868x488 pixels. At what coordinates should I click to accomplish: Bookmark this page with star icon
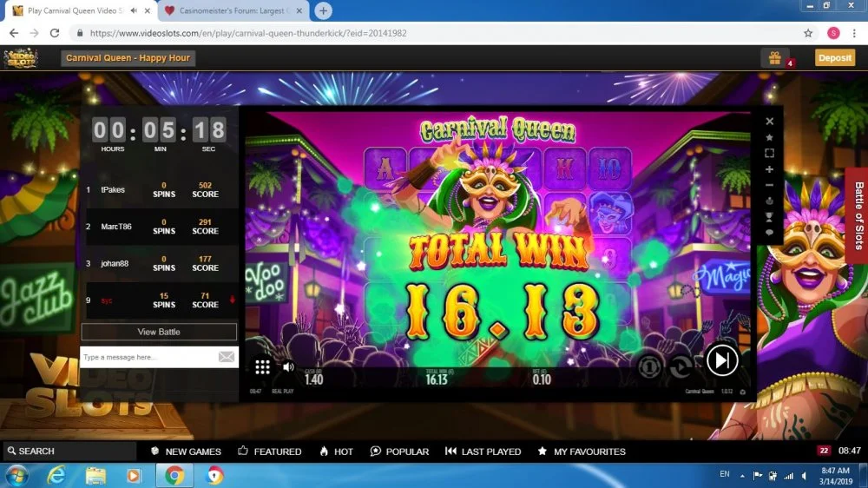[808, 33]
